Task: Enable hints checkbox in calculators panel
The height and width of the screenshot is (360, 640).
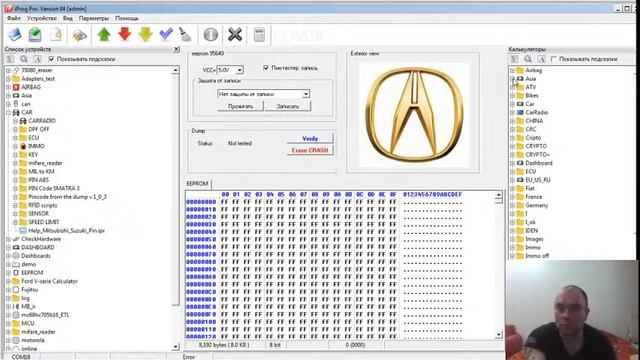Action: [554, 59]
